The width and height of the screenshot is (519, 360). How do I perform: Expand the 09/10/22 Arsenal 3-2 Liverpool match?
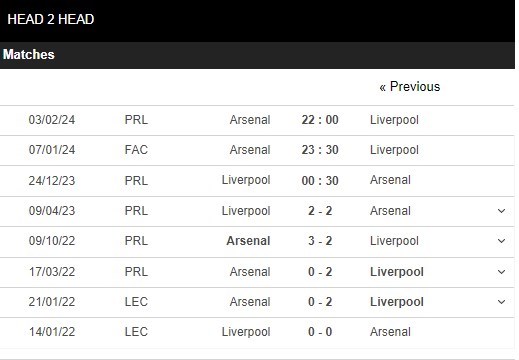pyautogui.click(x=501, y=241)
